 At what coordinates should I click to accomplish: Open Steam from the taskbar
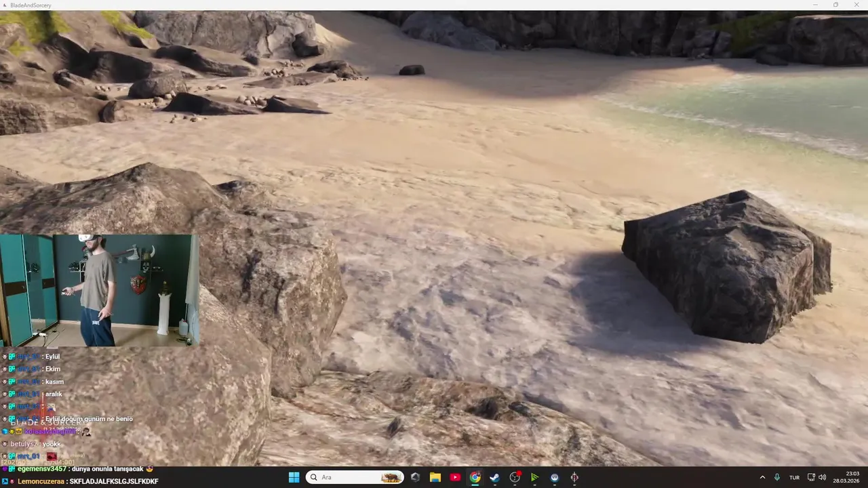click(495, 477)
